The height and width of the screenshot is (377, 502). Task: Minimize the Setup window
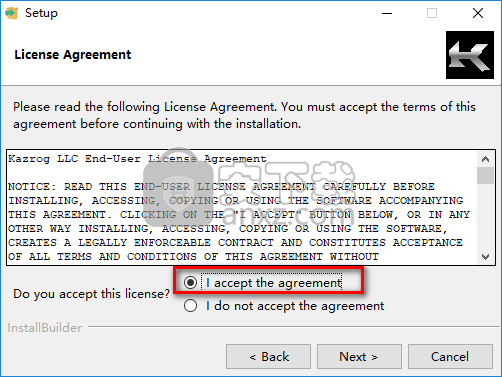(387, 13)
